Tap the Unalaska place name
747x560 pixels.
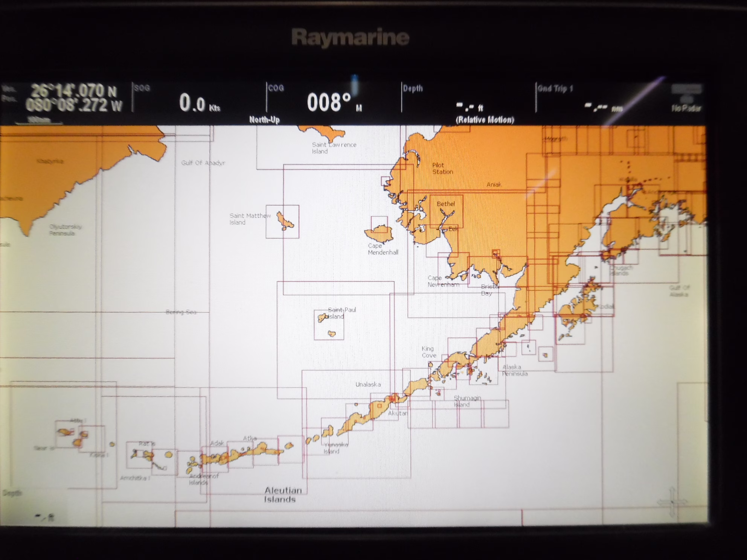click(368, 384)
